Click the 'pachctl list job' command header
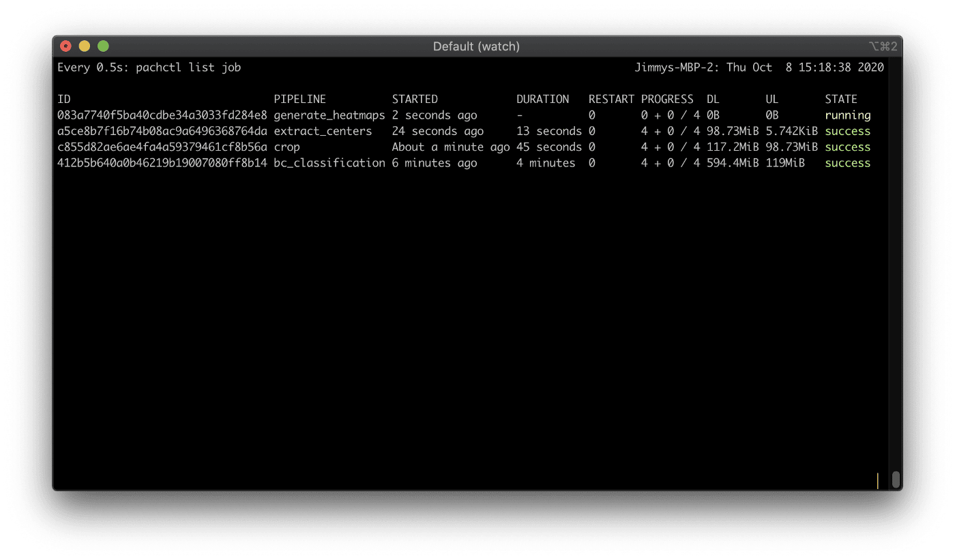This screenshot has width=955, height=560. (188, 68)
